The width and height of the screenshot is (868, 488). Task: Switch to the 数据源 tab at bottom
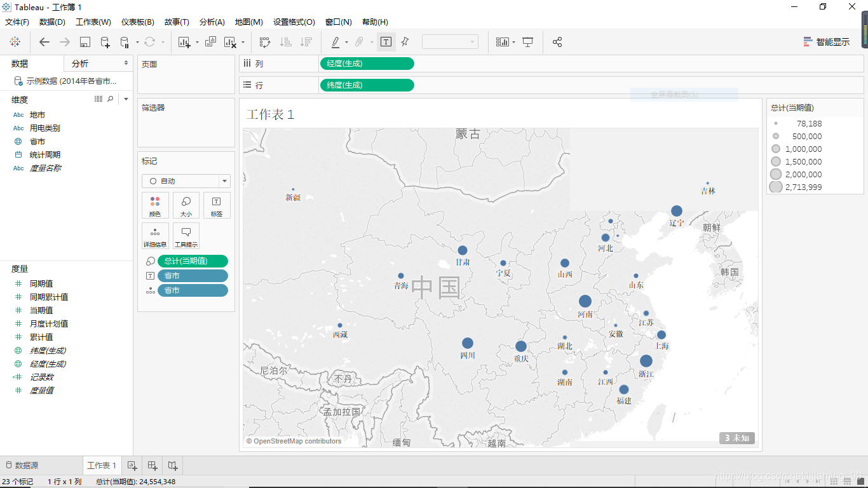tap(22, 466)
